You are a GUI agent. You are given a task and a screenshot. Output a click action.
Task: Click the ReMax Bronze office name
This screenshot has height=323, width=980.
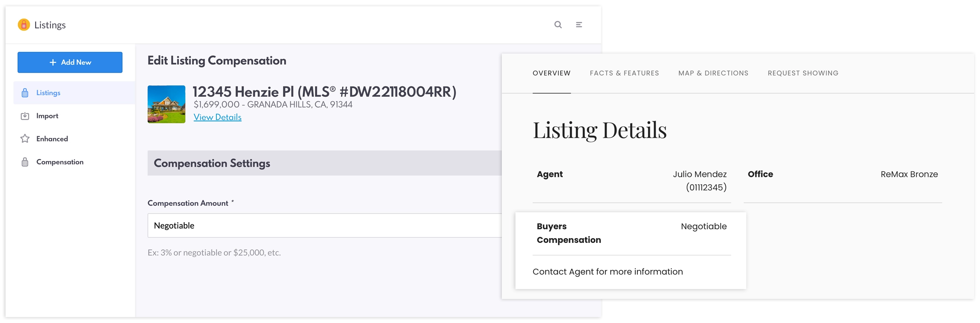click(x=909, y=174)
